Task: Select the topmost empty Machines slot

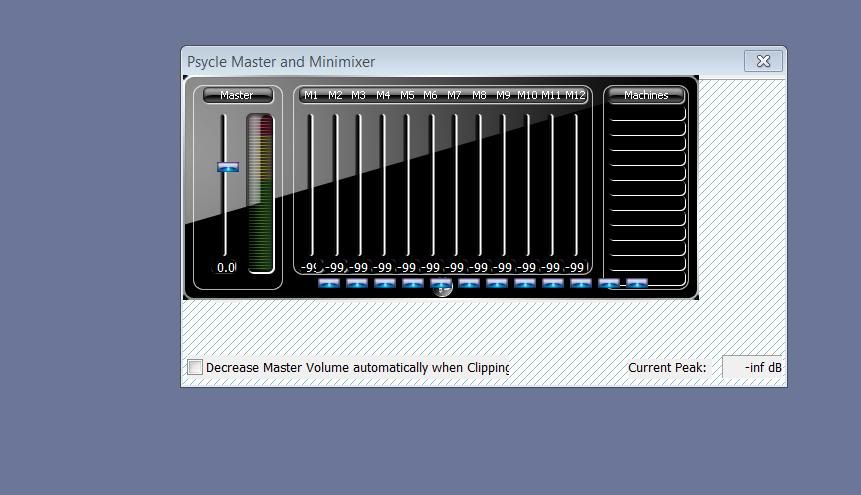Action: (x=647, y=114)
